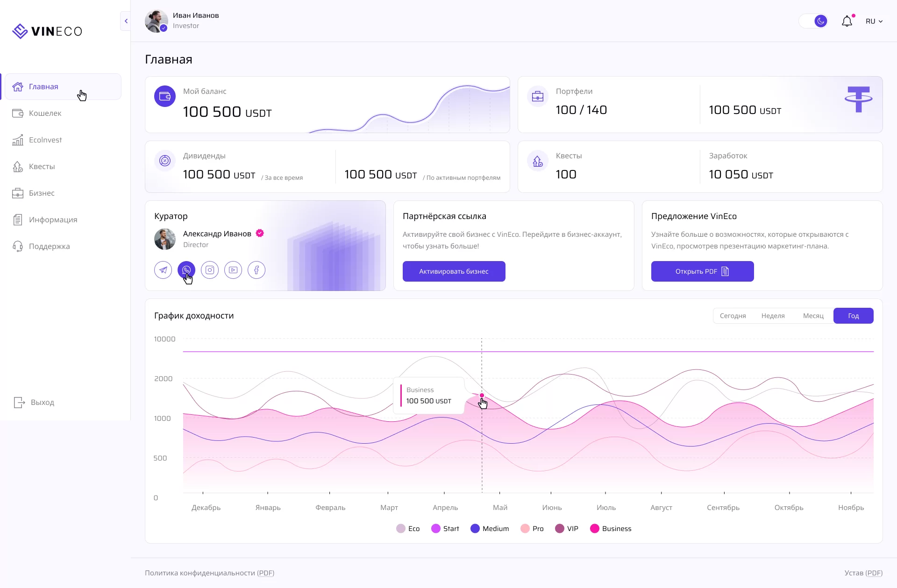Open the RU language dropdown
Viewport: 897px width, 588px height.
874,21
